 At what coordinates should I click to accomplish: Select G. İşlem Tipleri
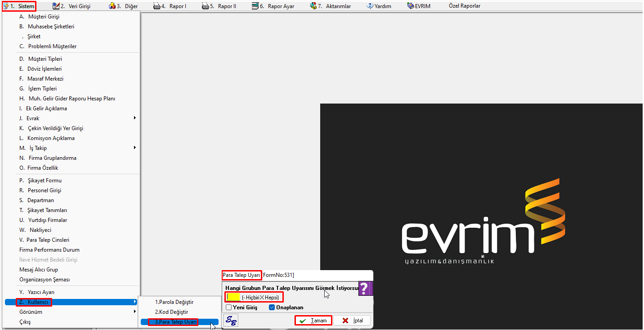click(x=72, y=89)
